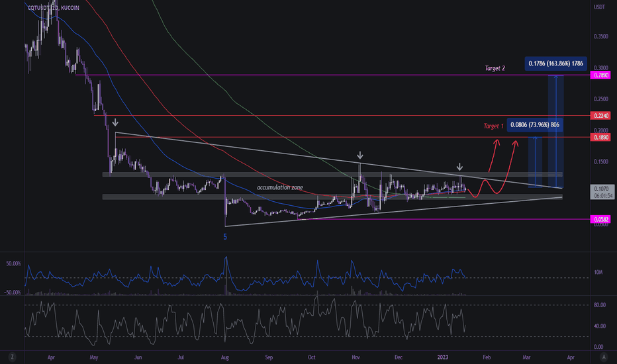Click the January arrow-down marker
This screenshot has height=364, width=617.
(x=459, y=166)
